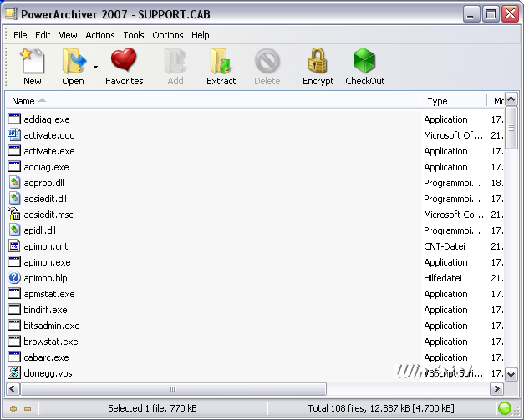The image size is (524, 420).
Task: Click the DLL icon of apidll.dll
Action: click(14, 230)
